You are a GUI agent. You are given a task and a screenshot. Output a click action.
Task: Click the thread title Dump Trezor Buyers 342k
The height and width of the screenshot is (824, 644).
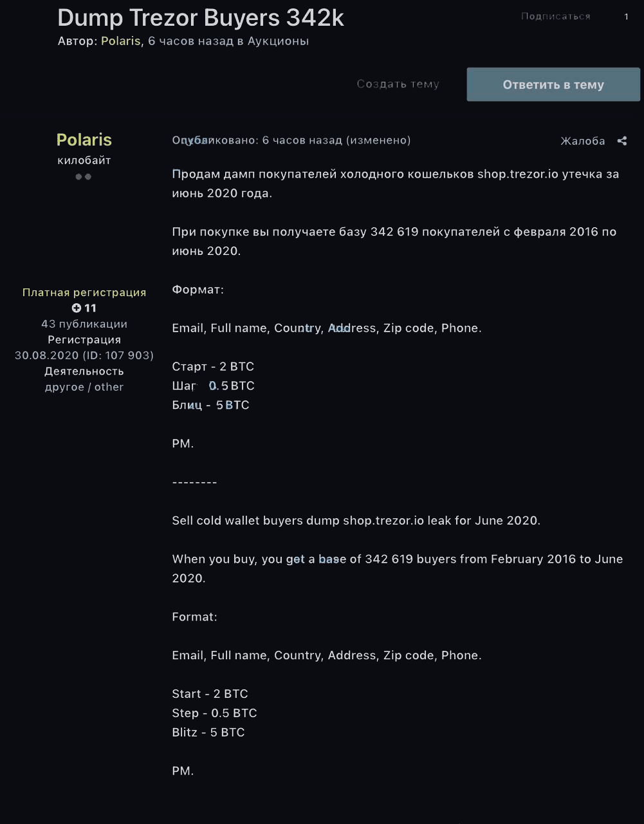201,17
